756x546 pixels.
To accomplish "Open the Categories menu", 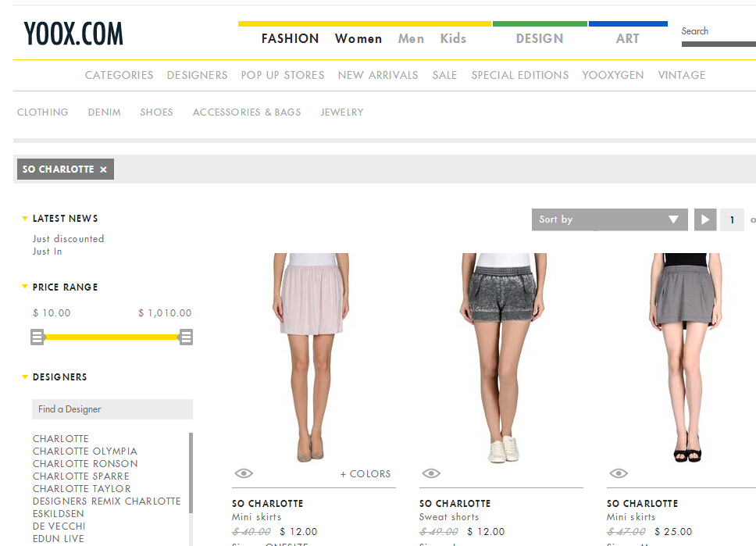I will point(119,75).
